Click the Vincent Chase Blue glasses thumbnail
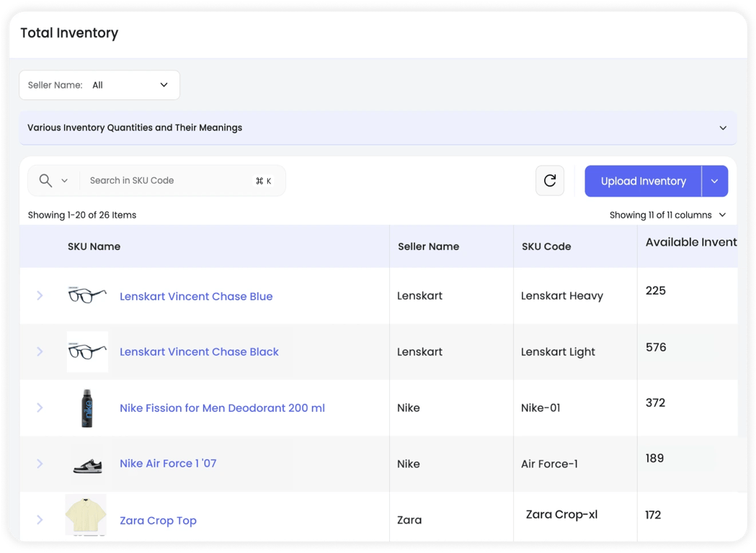This screenshot has height=553, width=756. tap(87, 295)
